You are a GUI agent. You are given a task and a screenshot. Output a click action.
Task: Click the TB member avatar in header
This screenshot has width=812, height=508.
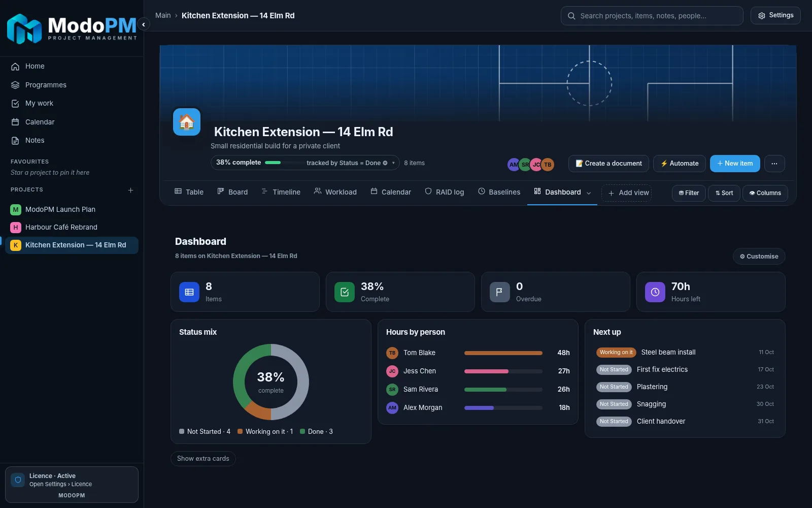click(x=548, y=165)
